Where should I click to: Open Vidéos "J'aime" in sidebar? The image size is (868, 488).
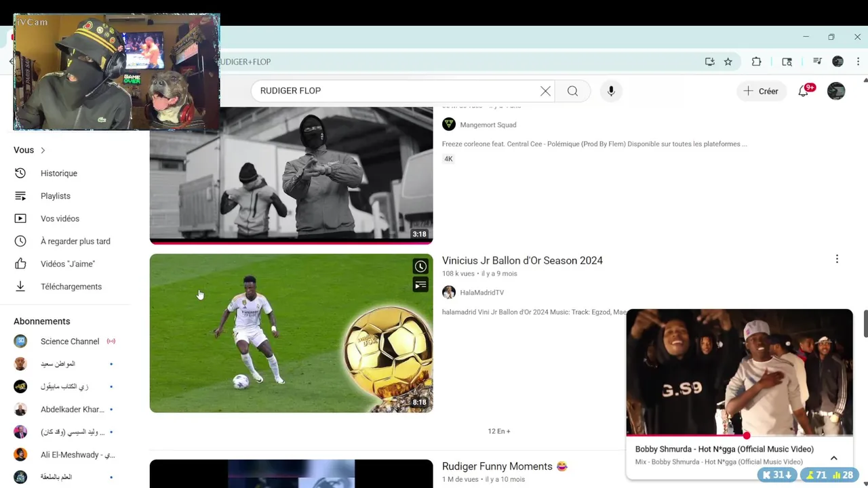point(68,264)
